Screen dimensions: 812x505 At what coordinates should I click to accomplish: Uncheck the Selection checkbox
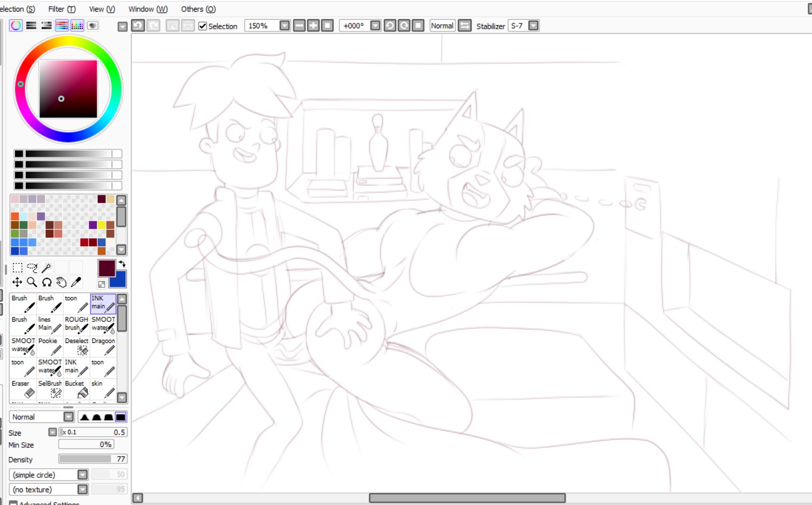pos(203,26)
